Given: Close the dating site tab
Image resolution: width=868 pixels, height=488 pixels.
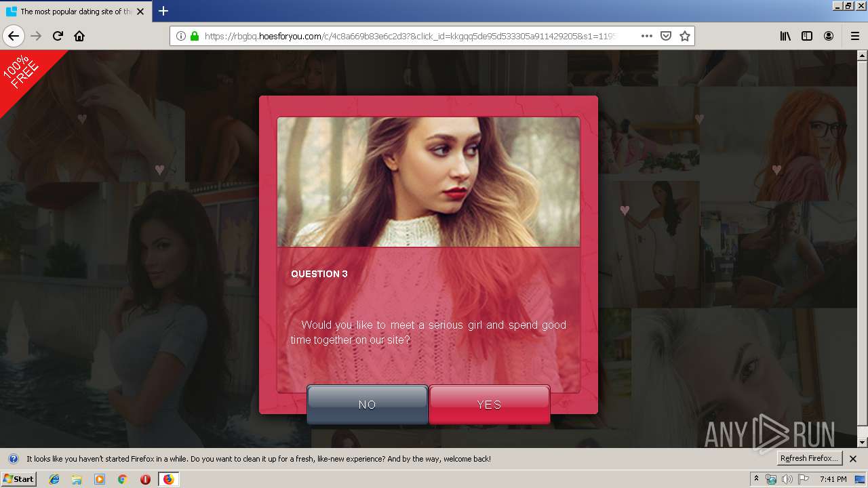Looking at the screenshot, I should click(140, 12).
